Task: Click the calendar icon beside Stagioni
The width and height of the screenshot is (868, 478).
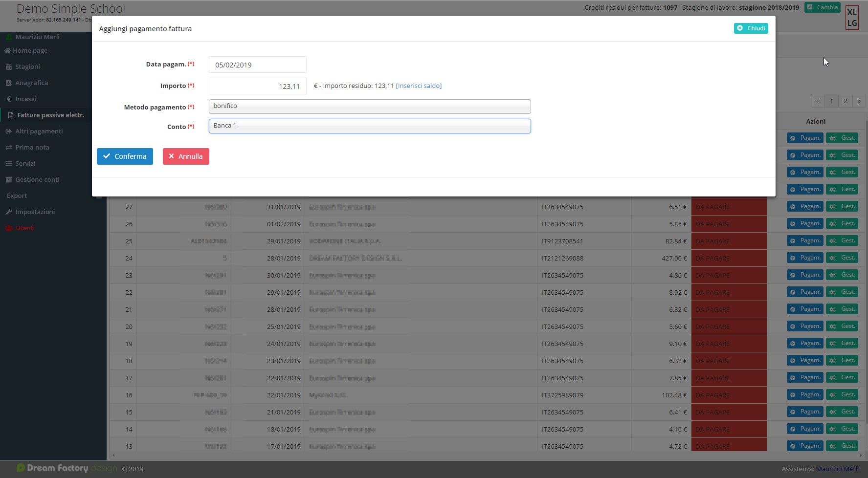Action: [8, 66]
